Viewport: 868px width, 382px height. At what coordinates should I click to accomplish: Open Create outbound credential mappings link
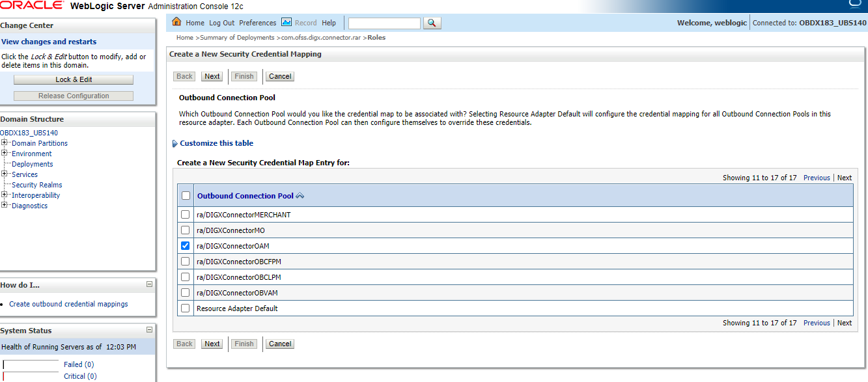click(x=68, y=304)
